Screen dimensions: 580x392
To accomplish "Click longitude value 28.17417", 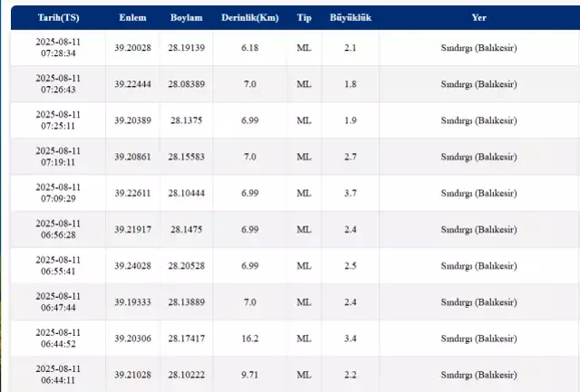I will point(187,339).
